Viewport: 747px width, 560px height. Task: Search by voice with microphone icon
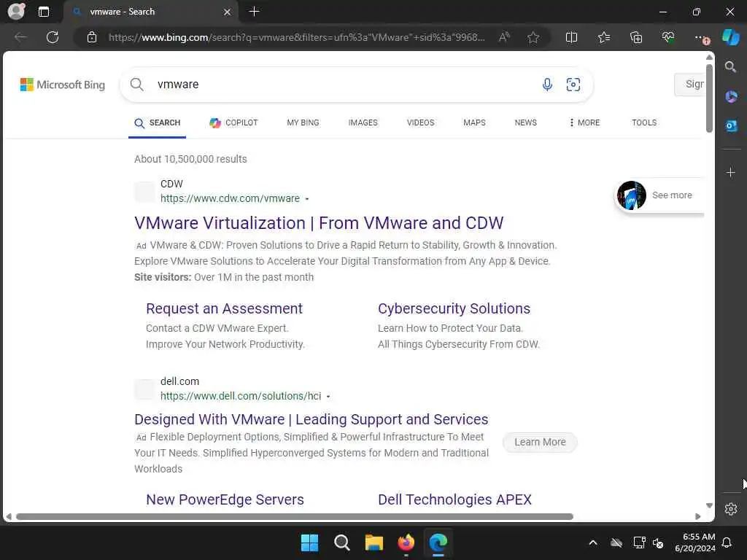point(547,85)
